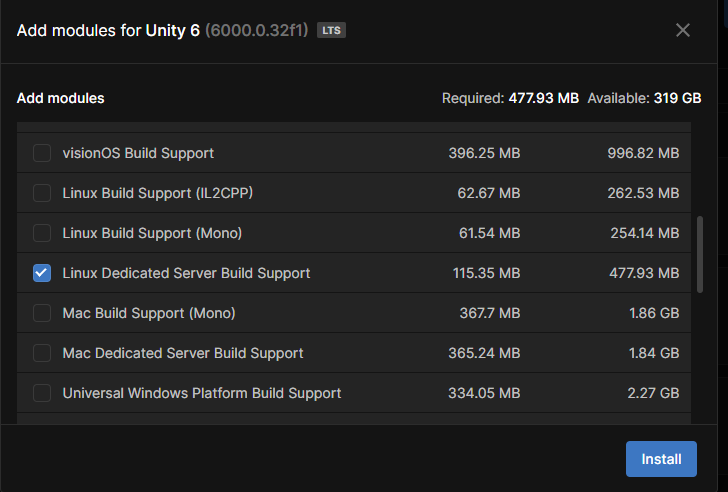Enable Mac Build Support (Mono) checkbox
Image resolution: width=728 pixels, height=492 pixels.
(42, 313)
